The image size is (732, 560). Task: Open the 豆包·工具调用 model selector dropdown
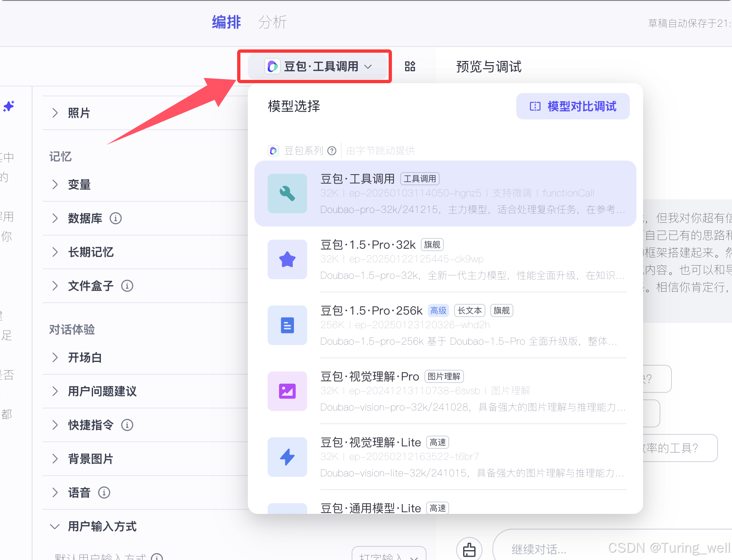click(318, 66)
